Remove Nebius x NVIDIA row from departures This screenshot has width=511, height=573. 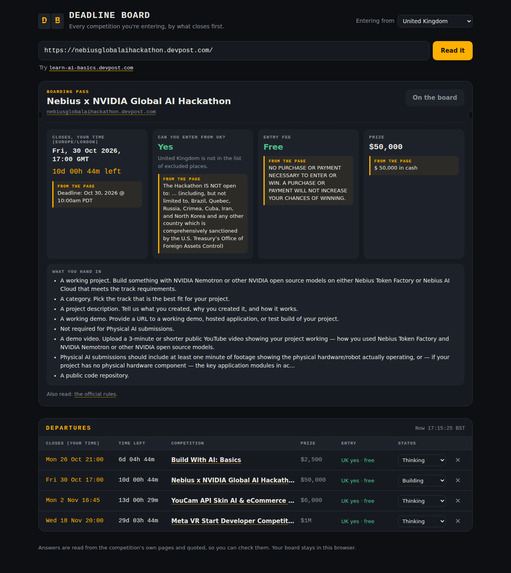tap(458, 481)
